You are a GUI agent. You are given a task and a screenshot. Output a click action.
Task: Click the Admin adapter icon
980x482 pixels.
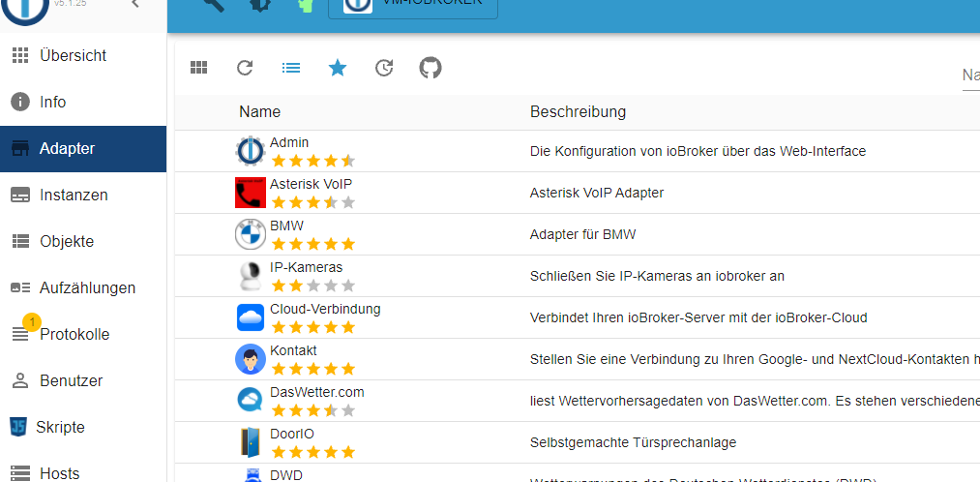251,151
